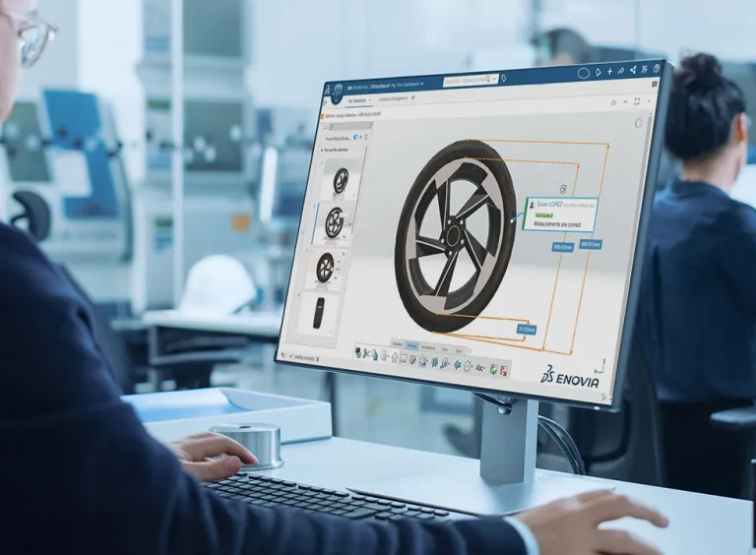Image resolution: width=756 pixels, height=555 pixels.
Task: Open the tools icon in the top bar
Action: point(644,69)
